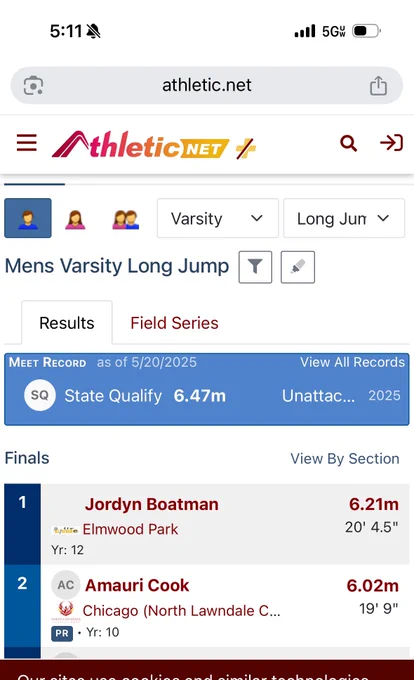The height and width of the screenshot is (680, 414).
Task: Select the mixed-gender toggle
Action: click(x=125, y=219)
